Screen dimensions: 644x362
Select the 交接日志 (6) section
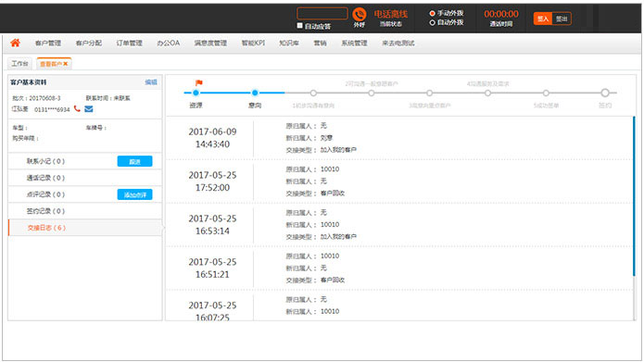click(x=85, y=228)
